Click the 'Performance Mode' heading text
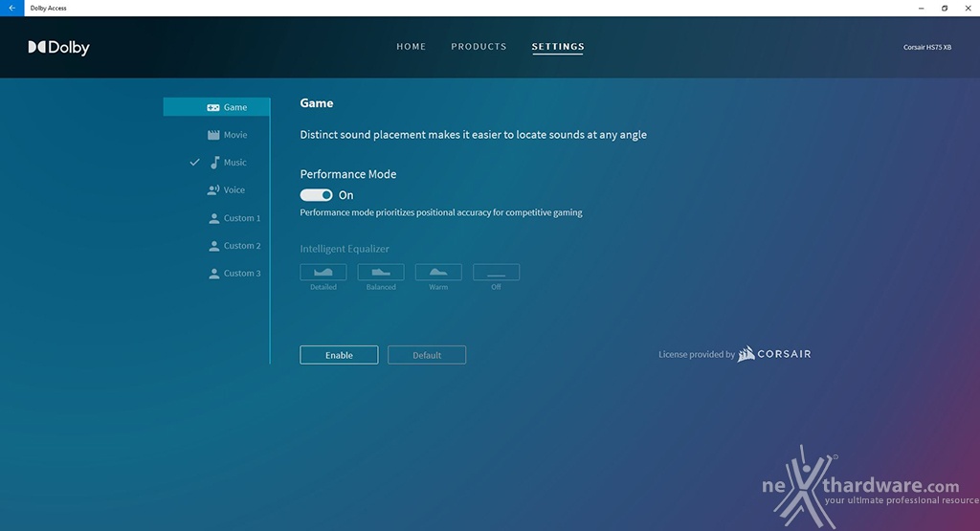This screenshot has width=980, height=531. (348, 174)
